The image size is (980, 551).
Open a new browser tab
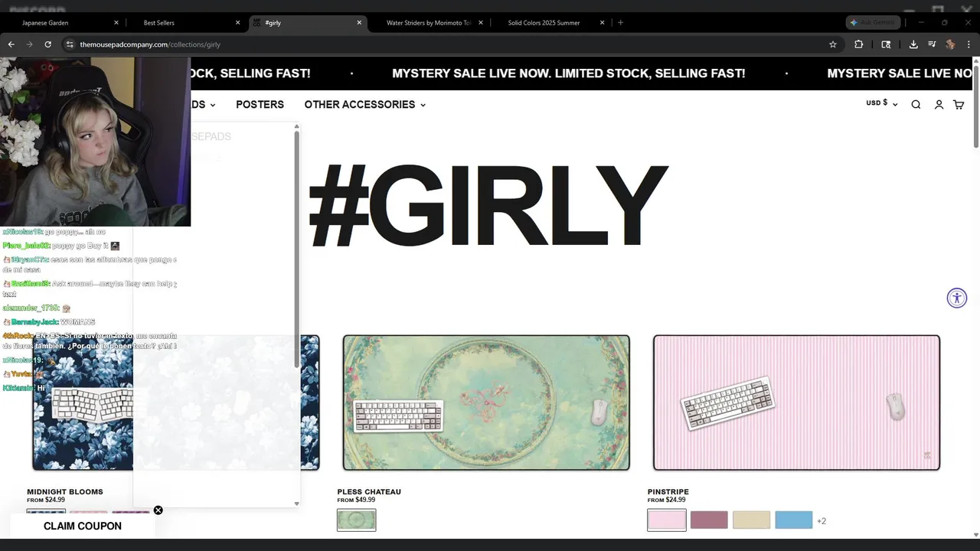(x=620, y=22)
